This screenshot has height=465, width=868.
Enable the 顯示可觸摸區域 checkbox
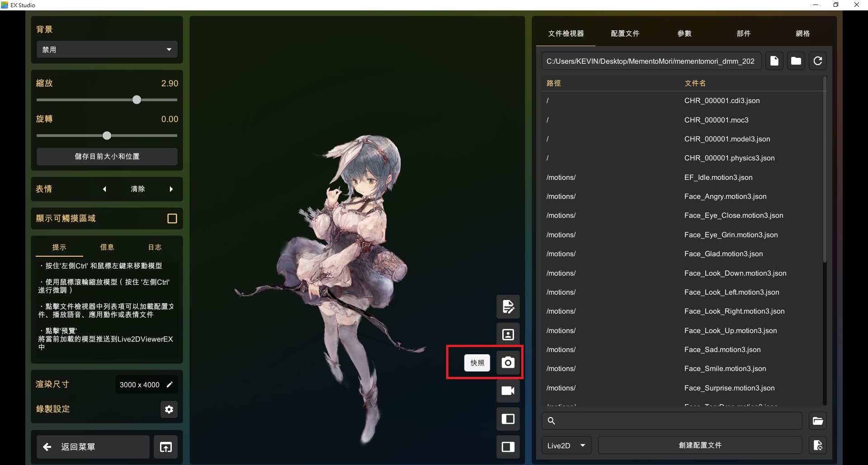tap(172, 219)
